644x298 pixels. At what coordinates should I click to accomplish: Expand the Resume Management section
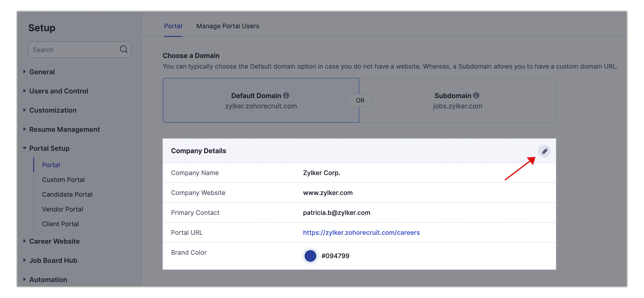coord(64,129)
